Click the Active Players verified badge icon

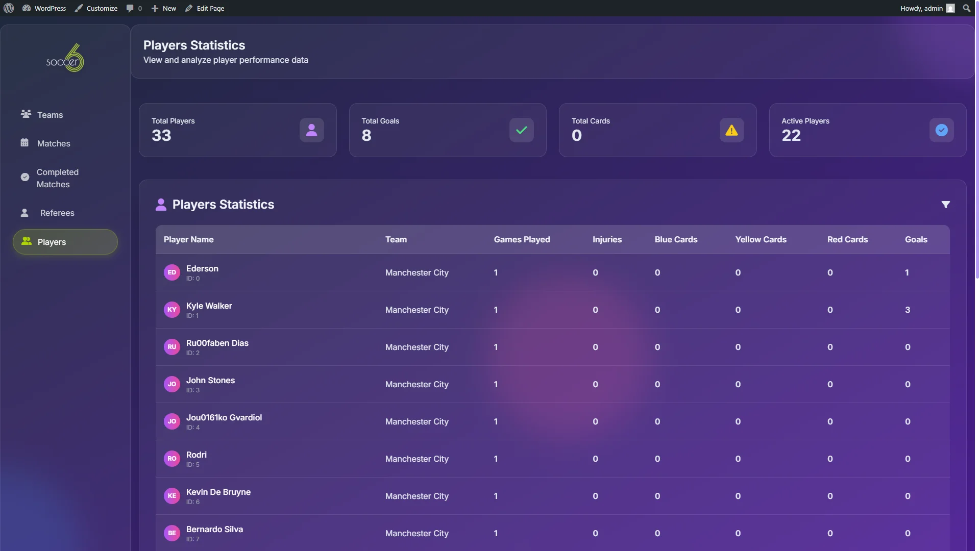coord(942,130)
